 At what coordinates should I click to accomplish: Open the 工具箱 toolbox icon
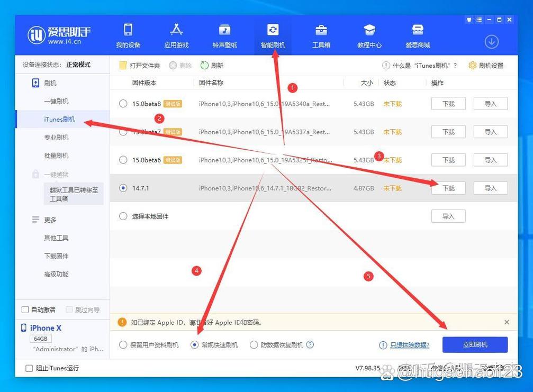click(x=321, y=30)
